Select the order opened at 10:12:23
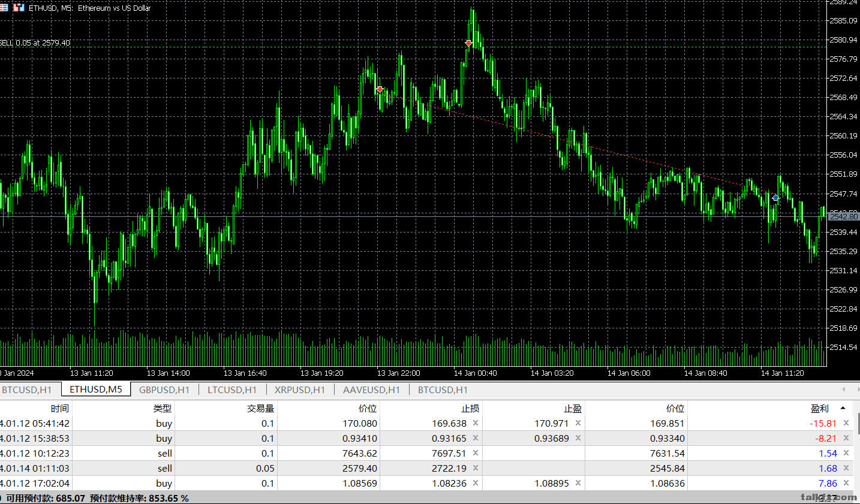860x504 pixels. point(427,453)
